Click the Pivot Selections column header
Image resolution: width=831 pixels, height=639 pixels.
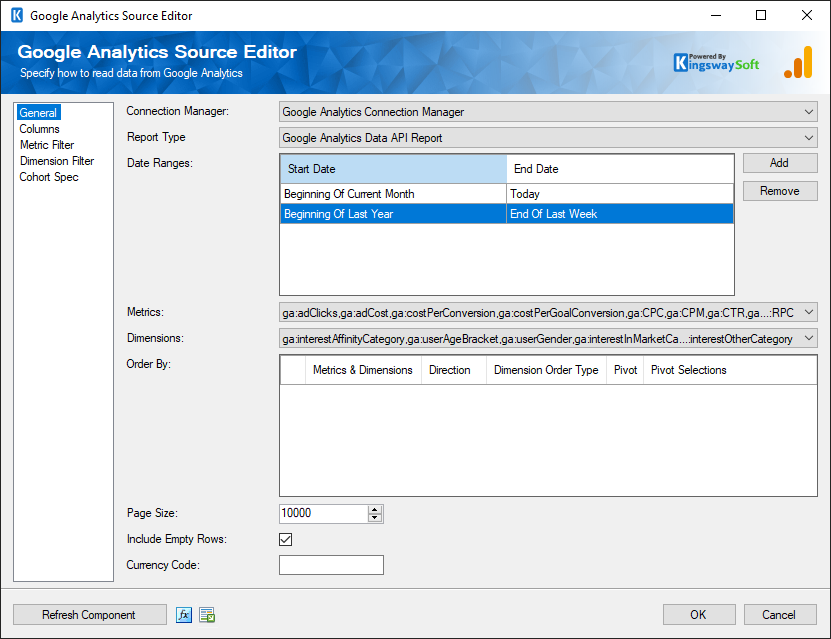(x=730, y=370)
